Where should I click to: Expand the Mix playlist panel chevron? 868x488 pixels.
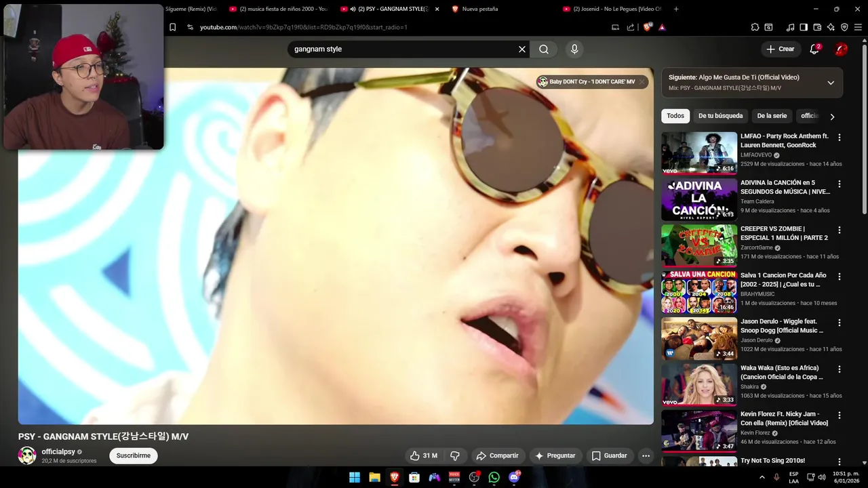pyautogui.click(x=831, y=83)
